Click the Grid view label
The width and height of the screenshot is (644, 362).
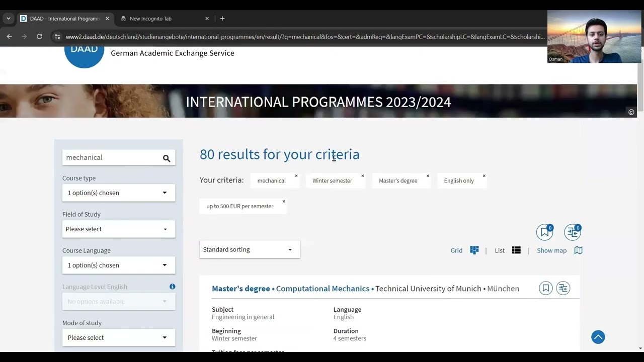click(x=456, y=250)
